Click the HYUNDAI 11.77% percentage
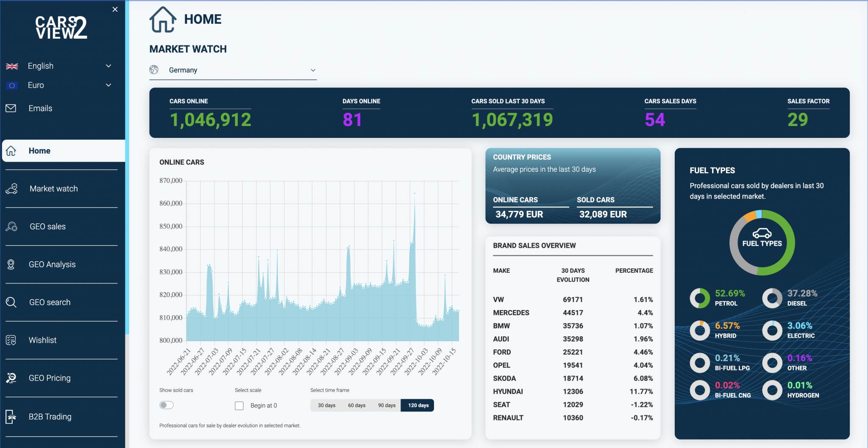 coord(641,392)
